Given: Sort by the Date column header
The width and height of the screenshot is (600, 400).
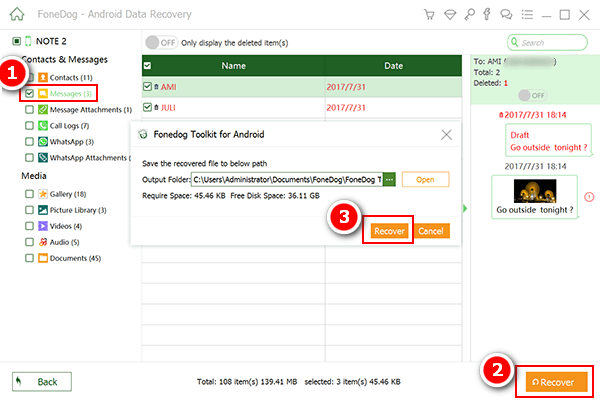Looking at the screenshot, I should pos(393,66).
